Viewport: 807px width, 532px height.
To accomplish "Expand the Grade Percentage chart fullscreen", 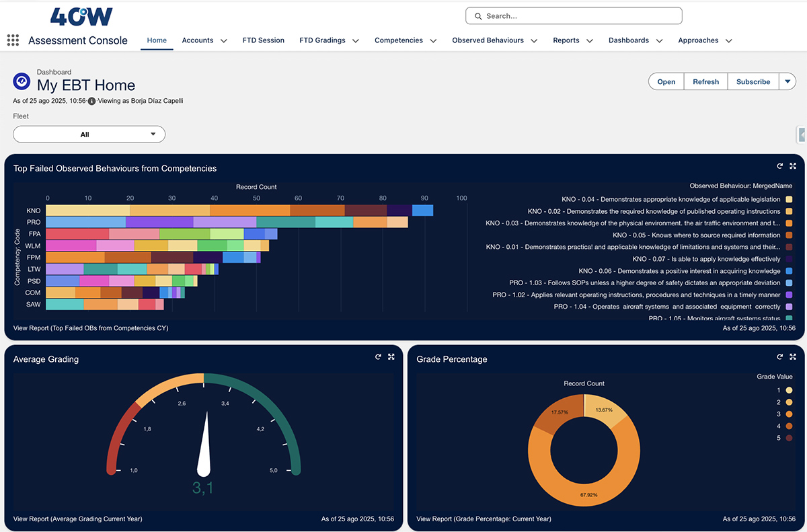I will [793, 357].
